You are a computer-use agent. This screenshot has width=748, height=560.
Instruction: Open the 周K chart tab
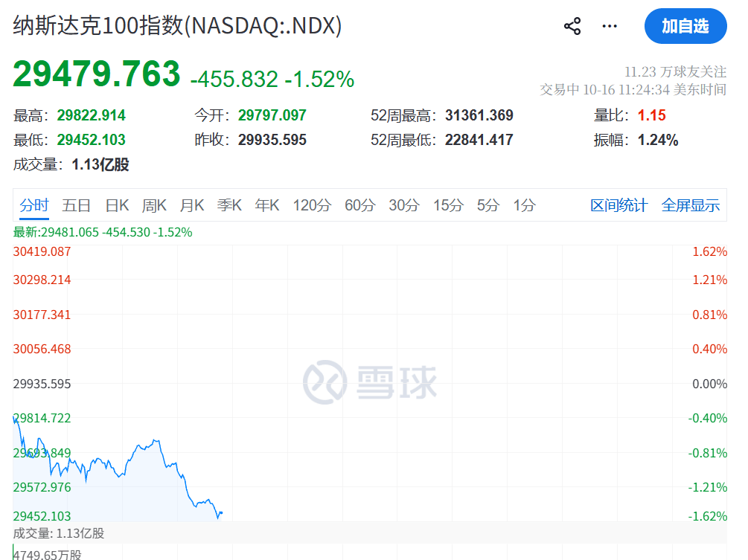pyautogui.click(x=154, y=205)
